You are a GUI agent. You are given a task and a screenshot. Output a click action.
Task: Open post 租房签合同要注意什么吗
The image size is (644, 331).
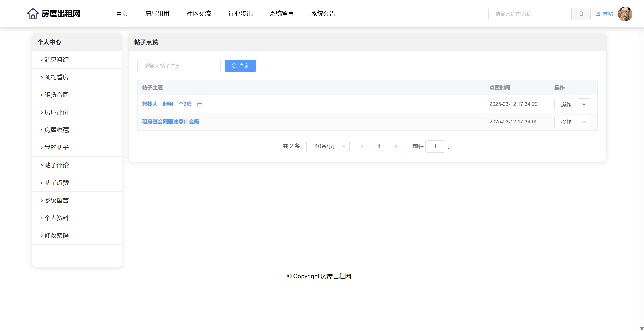tap(171, 122)
